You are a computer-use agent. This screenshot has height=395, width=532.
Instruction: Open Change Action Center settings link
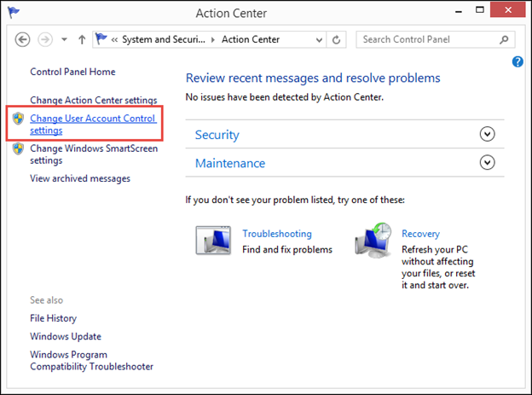(94, 100)
